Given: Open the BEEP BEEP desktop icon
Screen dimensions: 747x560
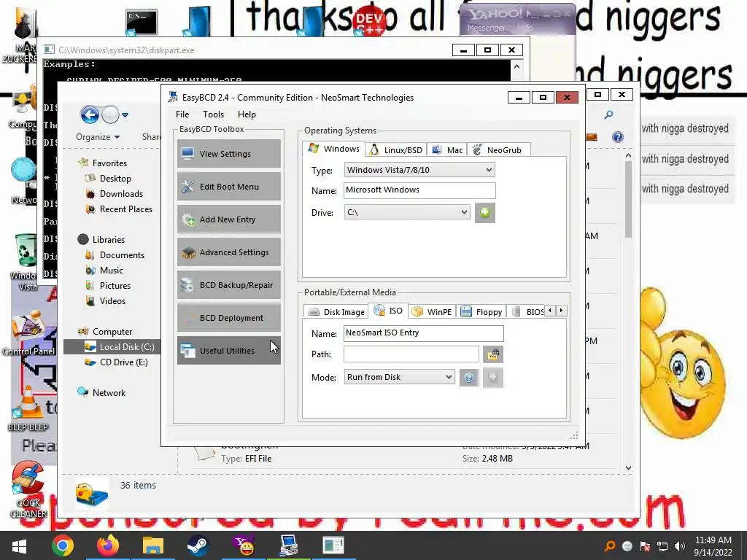Looking at the screenshot, I should [x=28, y=408].
